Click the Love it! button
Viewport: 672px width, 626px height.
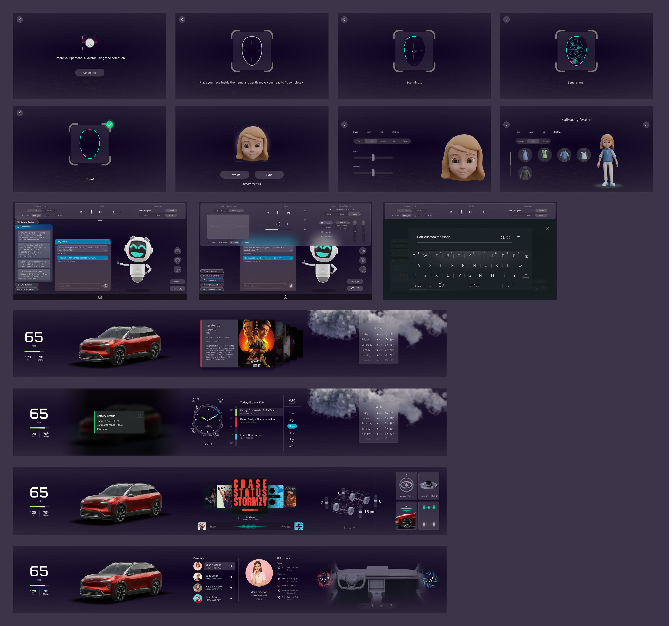coord(235,175)
